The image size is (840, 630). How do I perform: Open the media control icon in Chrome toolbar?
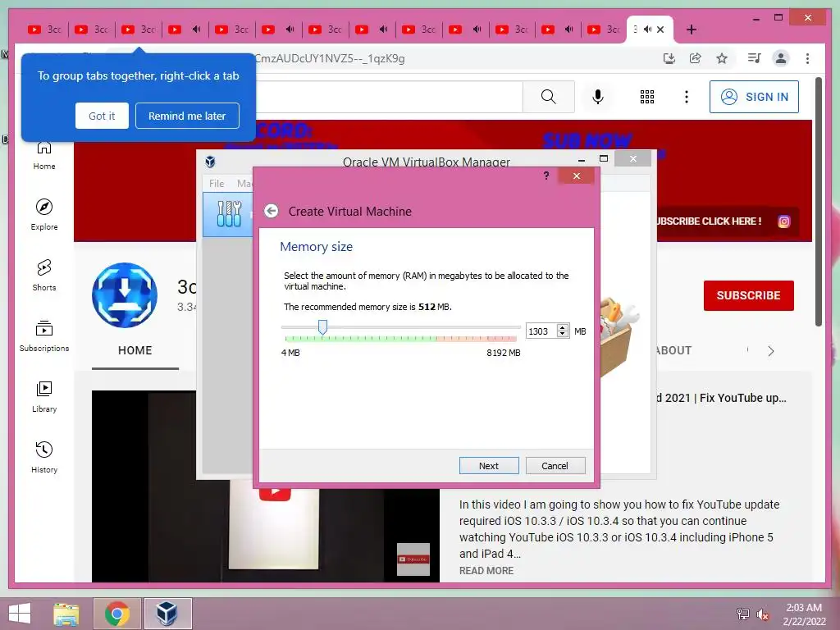point(754,58)
